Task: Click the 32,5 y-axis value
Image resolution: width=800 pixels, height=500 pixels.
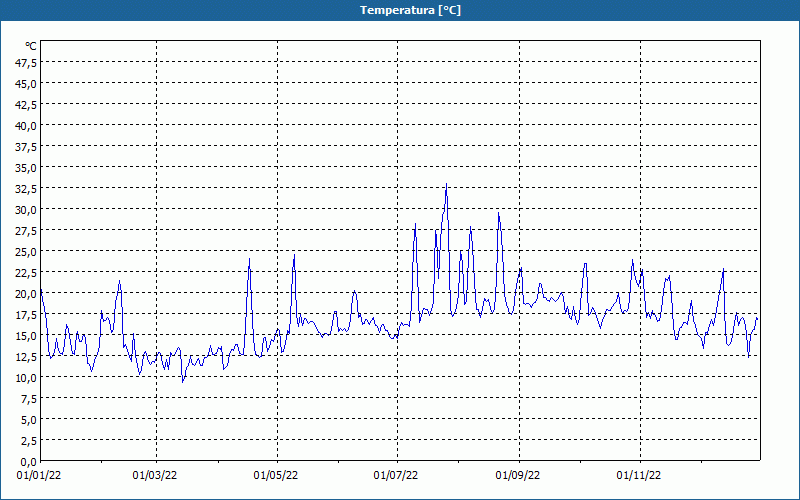Action: (27, 189)
